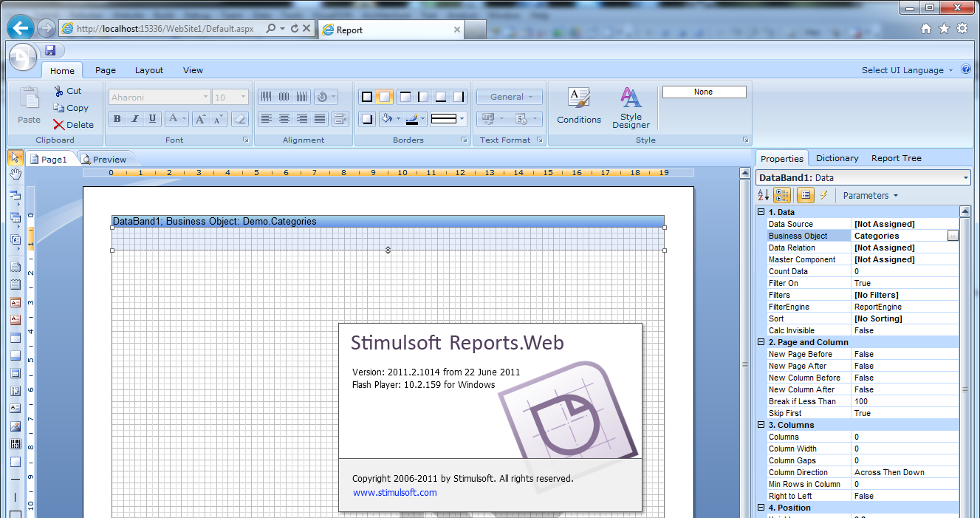Screen dimensions: 980x518
Task: Select the Hand pan tool
Action: (x=16, y=174)
